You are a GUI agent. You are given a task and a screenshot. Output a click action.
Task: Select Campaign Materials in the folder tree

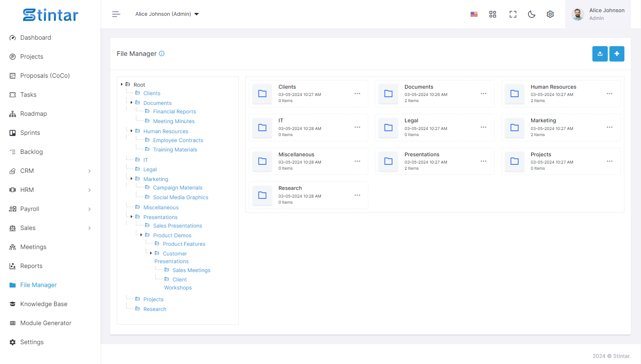[x=177, y=187]
